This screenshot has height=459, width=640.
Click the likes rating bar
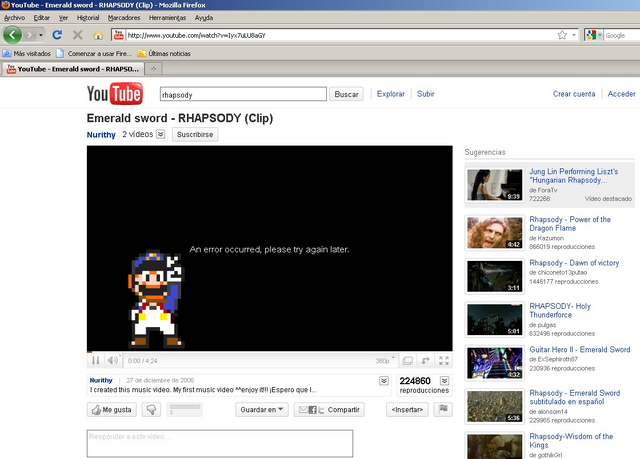tap(185, 409)
